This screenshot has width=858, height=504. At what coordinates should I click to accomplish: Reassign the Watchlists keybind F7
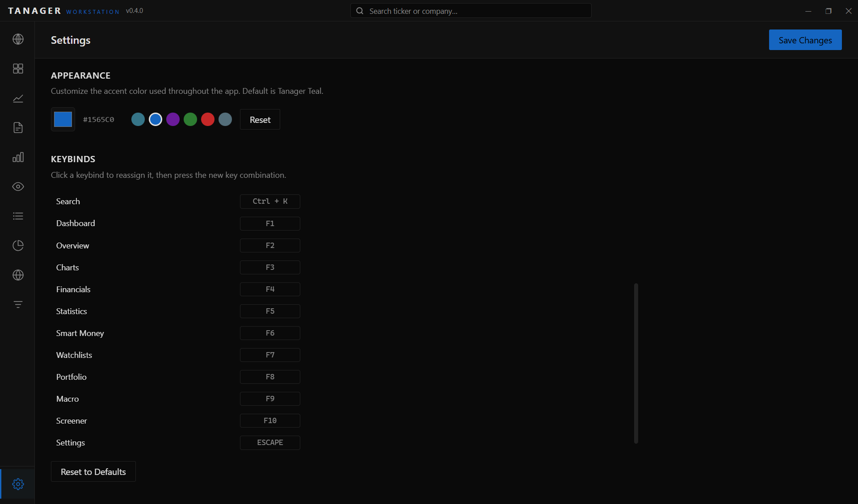pyautogui.click(x=270, y=355)
